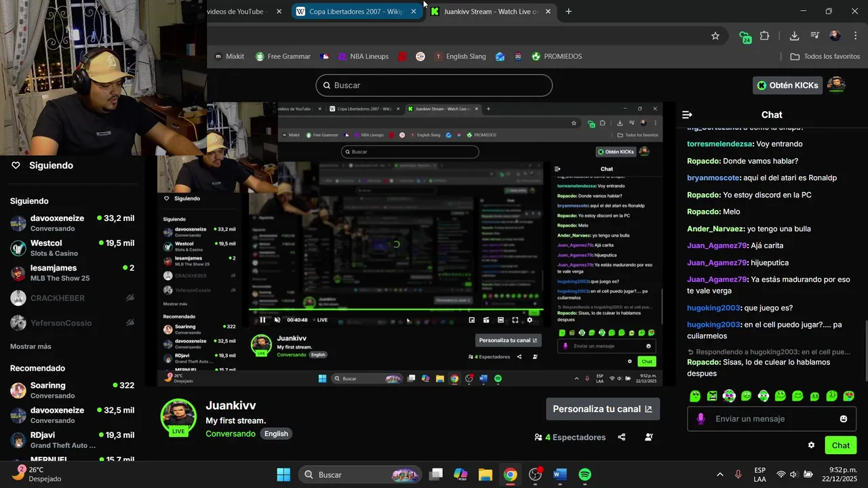Click Personaliza tu canal button
868x488 pixels.
(603, 409)
